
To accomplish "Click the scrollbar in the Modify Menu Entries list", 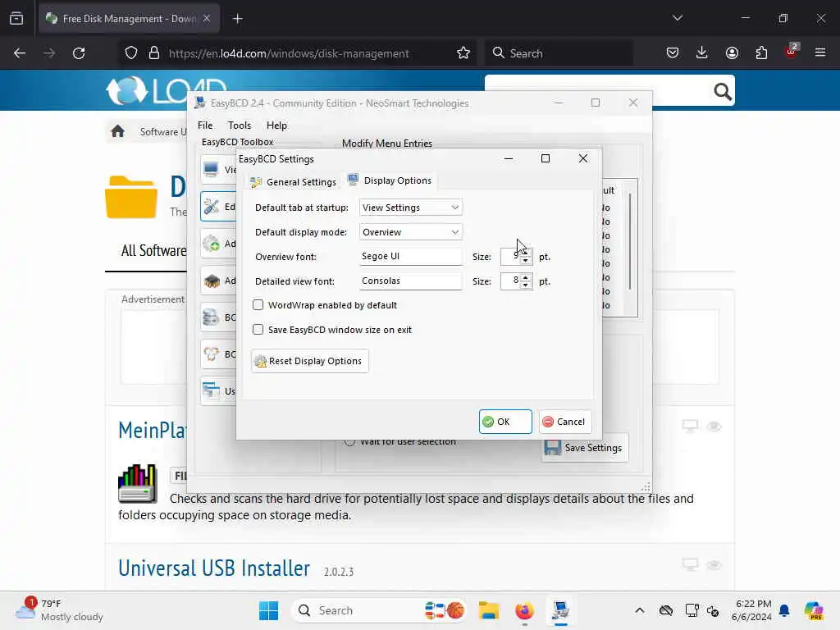I will click(x=630, y=241).
